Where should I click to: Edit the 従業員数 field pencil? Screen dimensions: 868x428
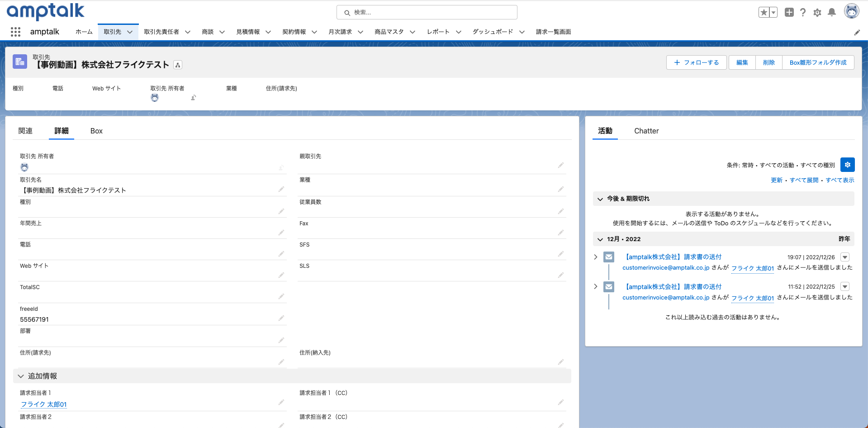[x=561, y=211]
